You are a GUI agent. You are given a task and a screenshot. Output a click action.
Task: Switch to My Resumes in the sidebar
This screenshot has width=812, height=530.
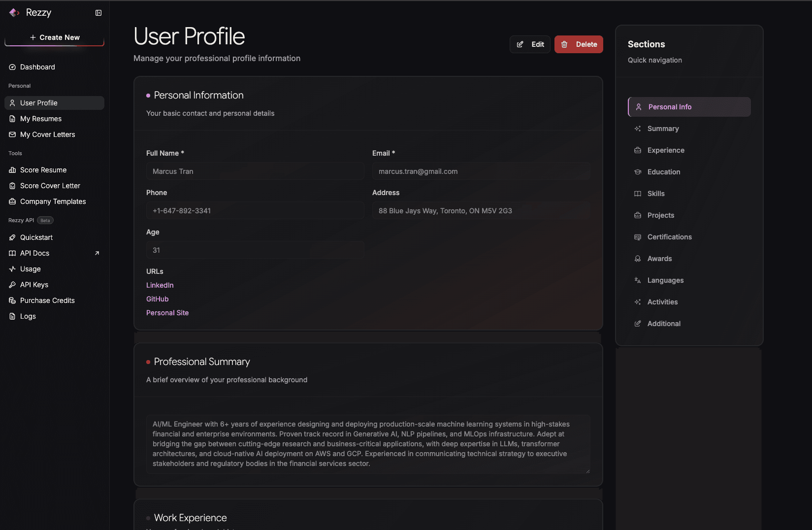40,119
